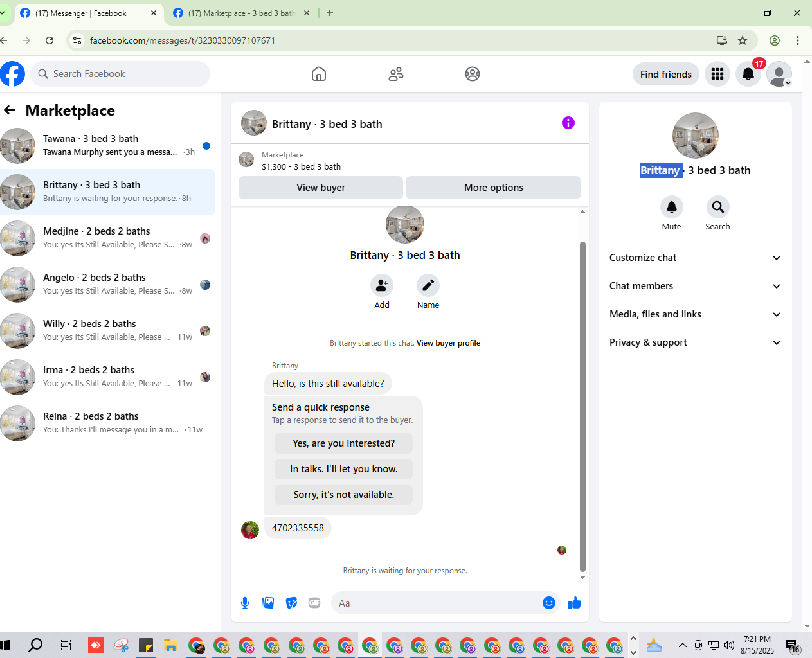Open Willy 2 beds 2 baths conversation
Image resolution: width=812 pixels, height=658 pixels.
tap(107, 331)
